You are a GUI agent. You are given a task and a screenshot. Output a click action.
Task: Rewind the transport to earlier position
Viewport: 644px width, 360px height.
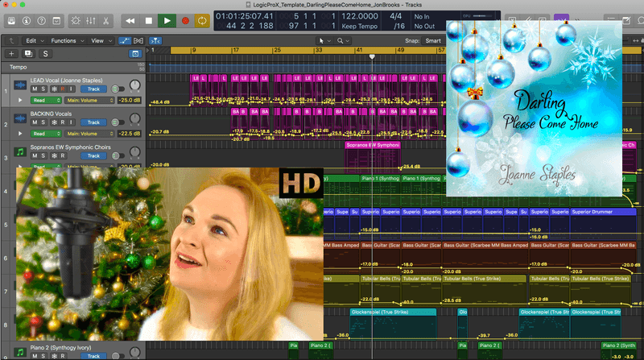[130, 21]
